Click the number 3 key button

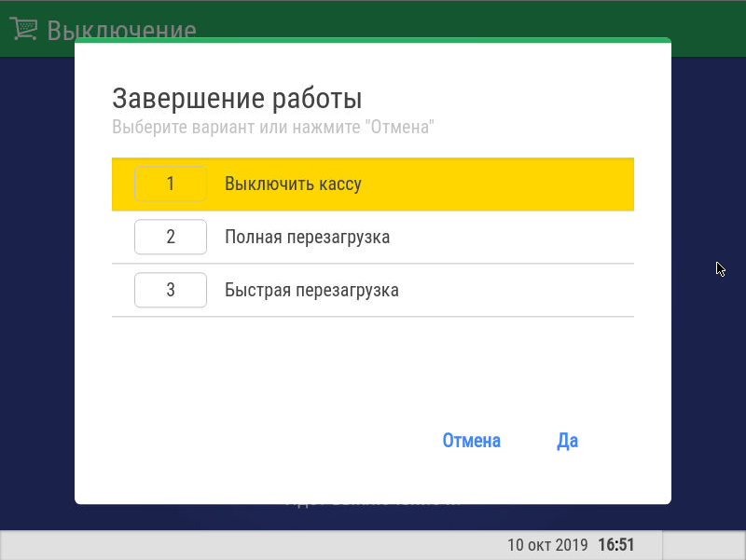point(171,290)
